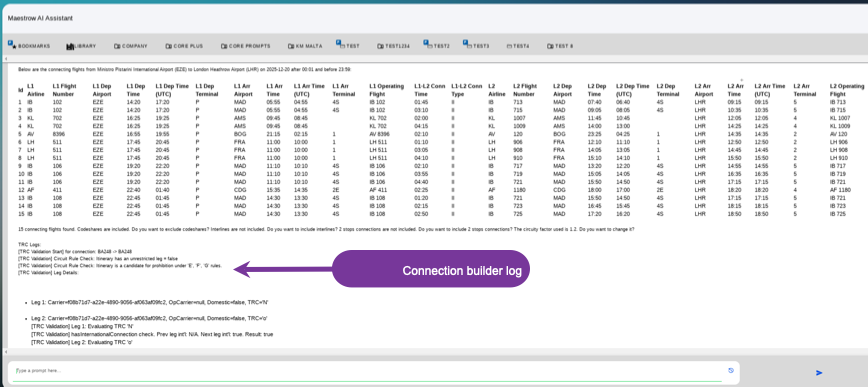Viewport: 868px width, 387px height.
Task: Select the 'IB 717' operating flight cell
Action: pos(838,166)
